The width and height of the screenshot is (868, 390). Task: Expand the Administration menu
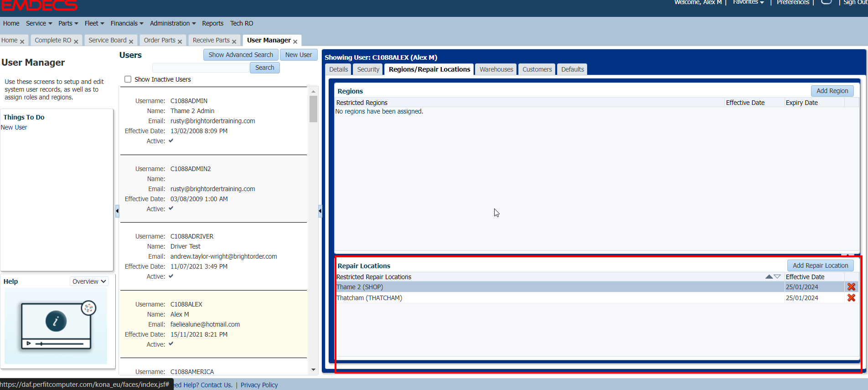coord(173,23)
